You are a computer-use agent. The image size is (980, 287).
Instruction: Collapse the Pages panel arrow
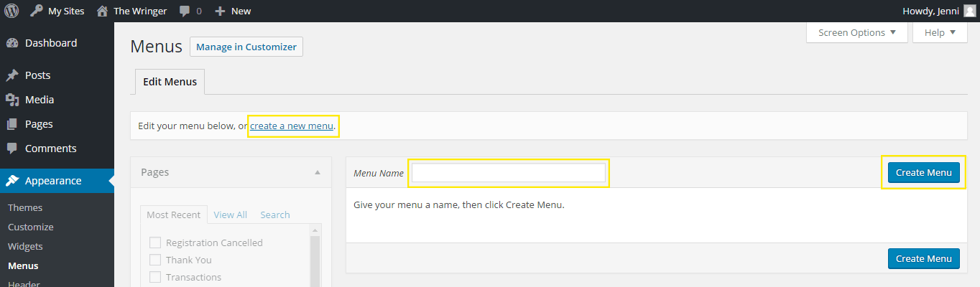(x=318, y=172)
